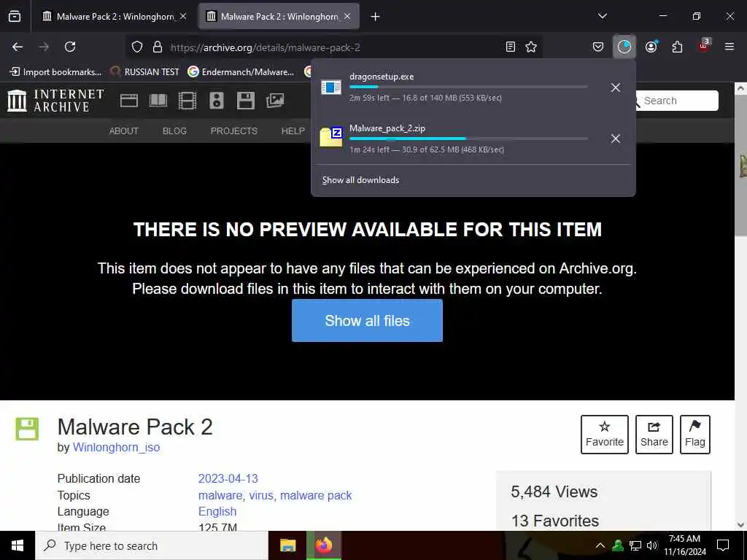Open File Explorer from the taskbar
747x560 pixels.
287,545
